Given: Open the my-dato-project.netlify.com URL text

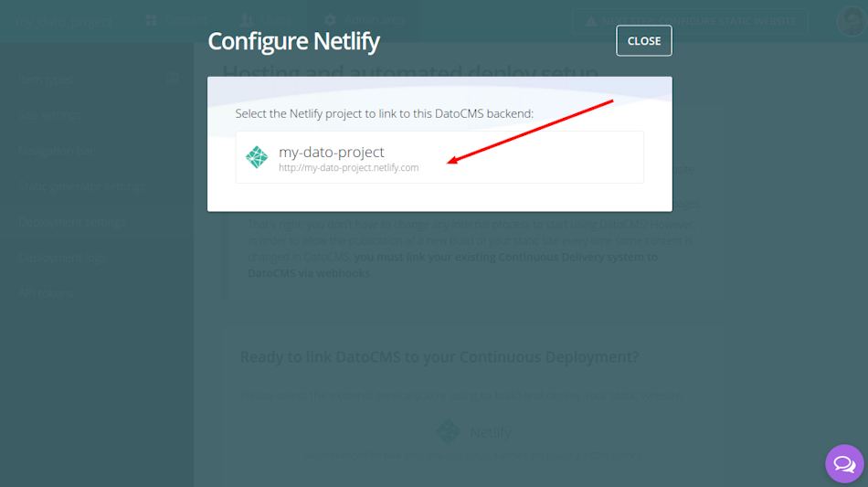Looking at the screenshot, I should click(349, 168).
